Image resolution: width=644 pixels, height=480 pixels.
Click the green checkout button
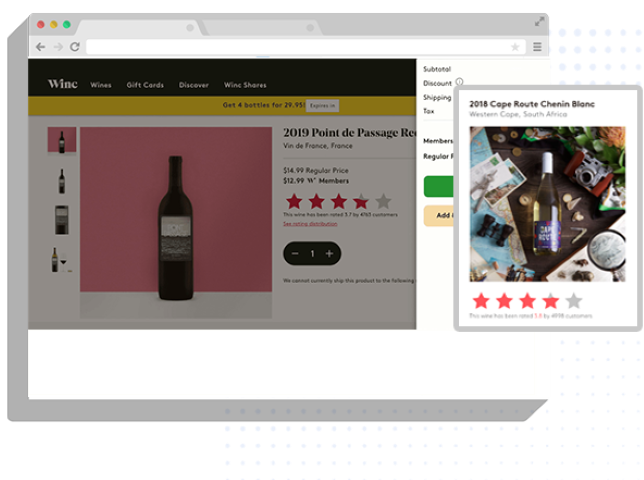click(x=439, y=186)
